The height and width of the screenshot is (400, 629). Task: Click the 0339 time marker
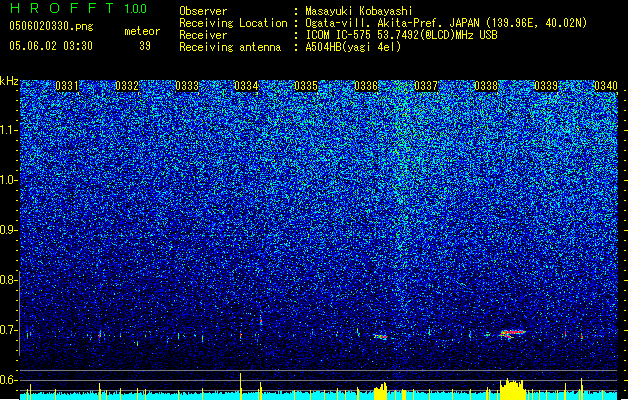(x=546, y=86)
